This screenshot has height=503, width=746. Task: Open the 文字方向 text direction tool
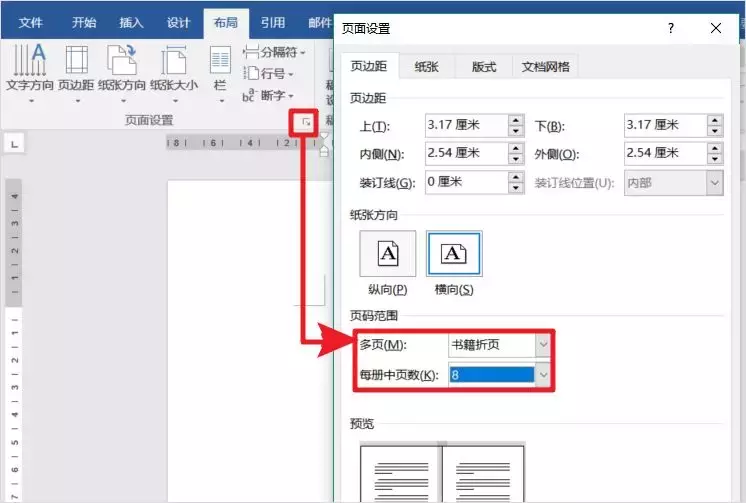(29, 71)
